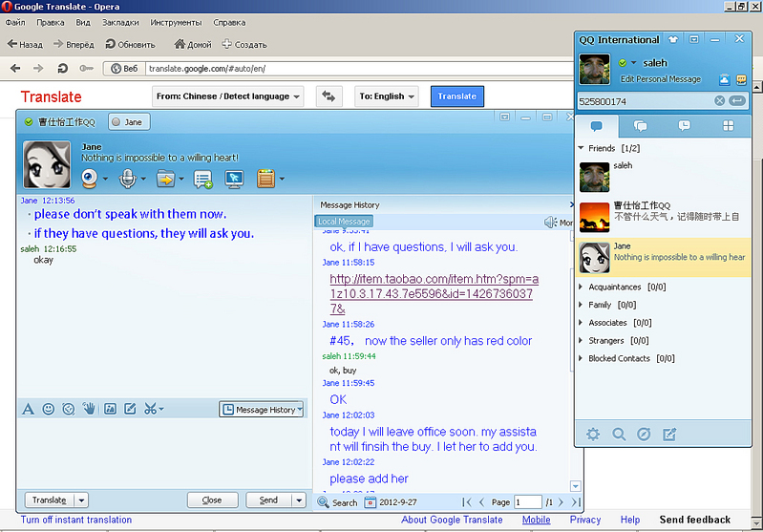The height and width of the screenshot is (532, 763).
Task: Click the create group chat icon
Action: point(202,180)
